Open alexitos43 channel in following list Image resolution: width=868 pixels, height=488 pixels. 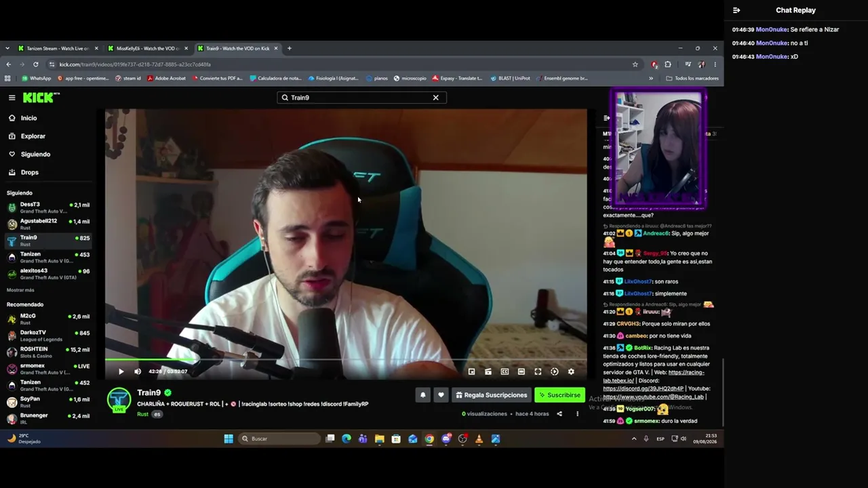pyautogui.click(x=47, y=274)
